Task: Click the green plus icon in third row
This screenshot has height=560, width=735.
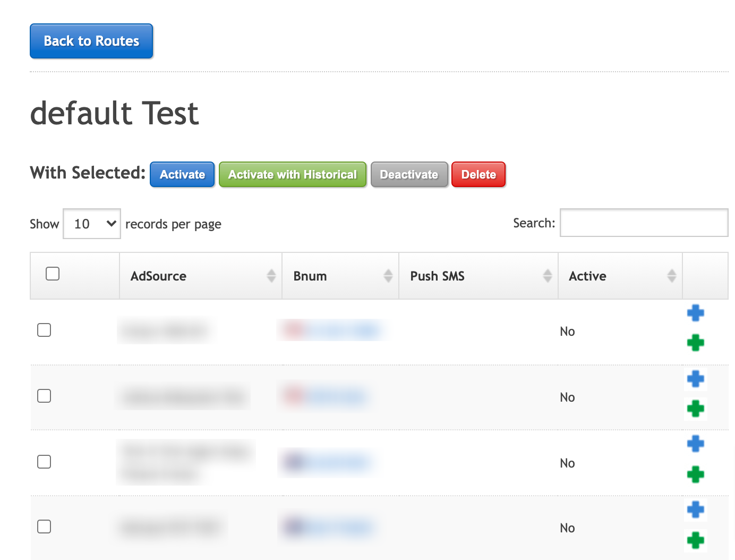Action: tap(695, 474)
